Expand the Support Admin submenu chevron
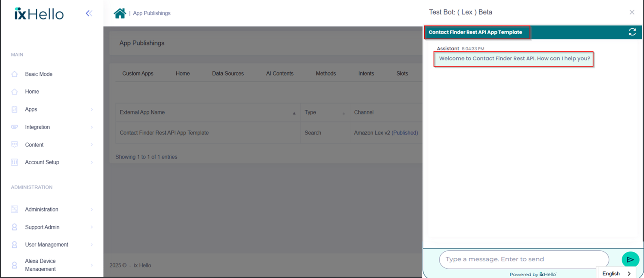 [92, 227]
